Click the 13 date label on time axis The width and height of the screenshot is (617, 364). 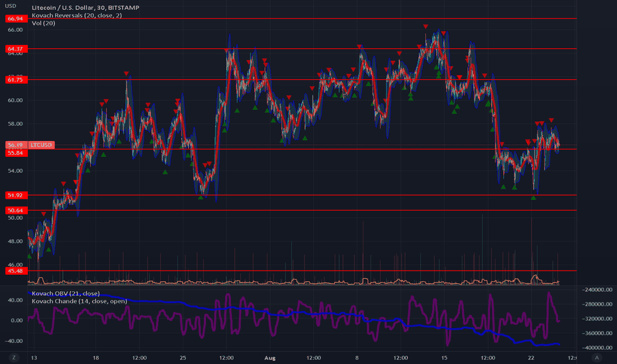click(x=34, y=357)
